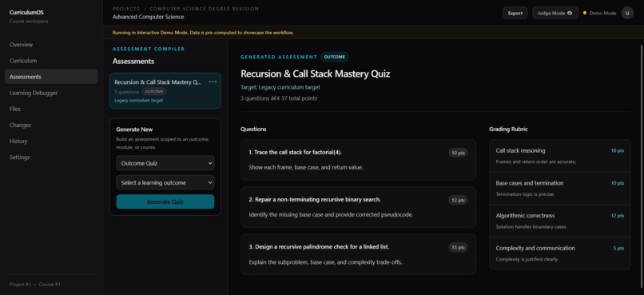Toggle Judge Mode with the eye button
The image size is (644, 295).
[x=555, y=13]
